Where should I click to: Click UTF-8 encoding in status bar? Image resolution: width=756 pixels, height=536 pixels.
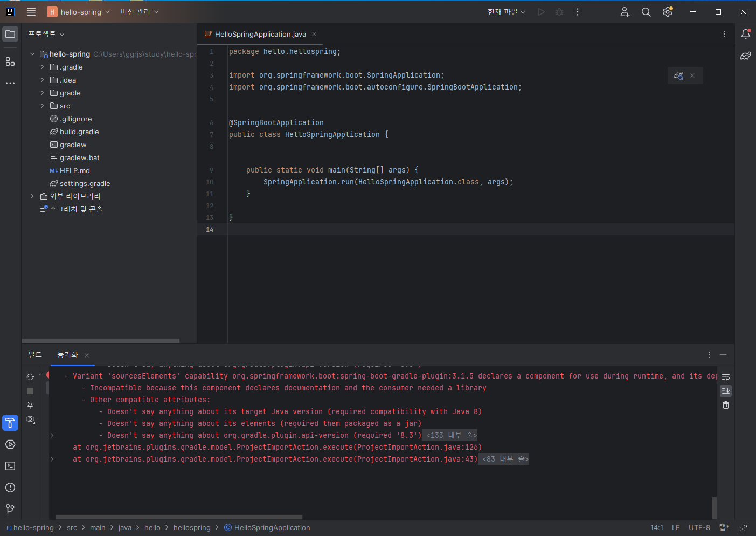point(699,528)
